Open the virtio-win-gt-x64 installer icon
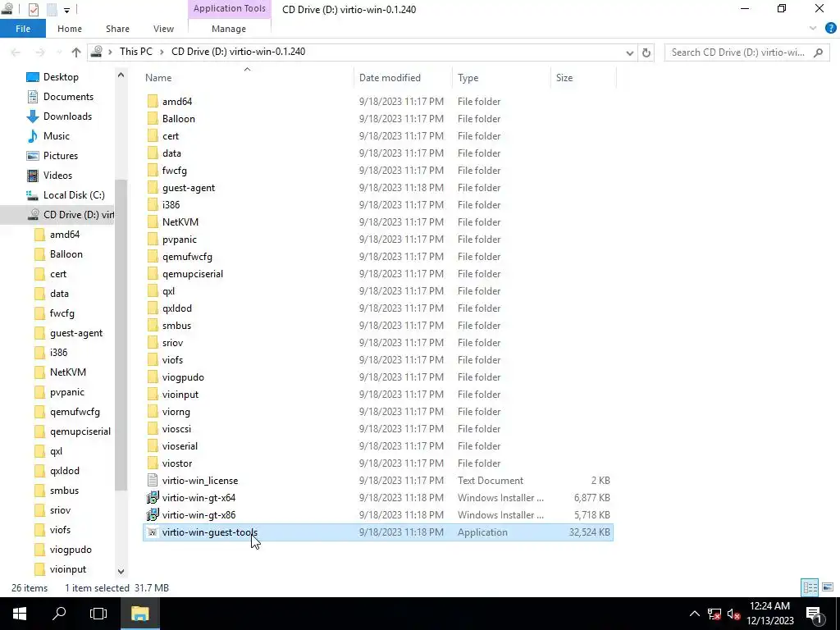This screenshot has width=840, height=630. click(x=153, y=498)
